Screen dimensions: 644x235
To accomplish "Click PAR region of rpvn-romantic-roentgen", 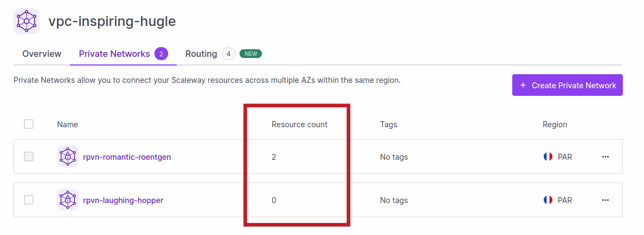I will (565, 156).
